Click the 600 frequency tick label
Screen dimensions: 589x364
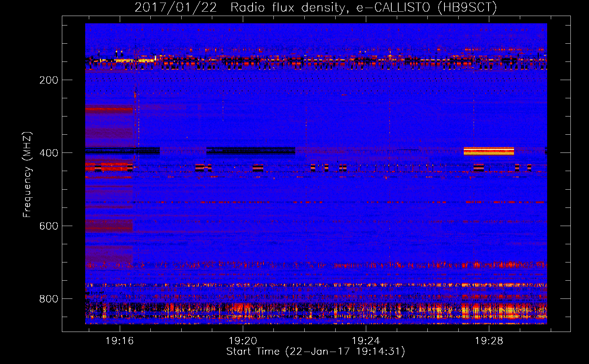[x=49, y=226]
